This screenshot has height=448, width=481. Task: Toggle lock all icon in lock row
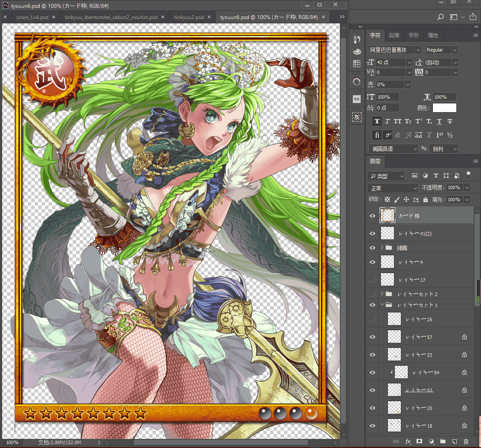tap(425, 200)
